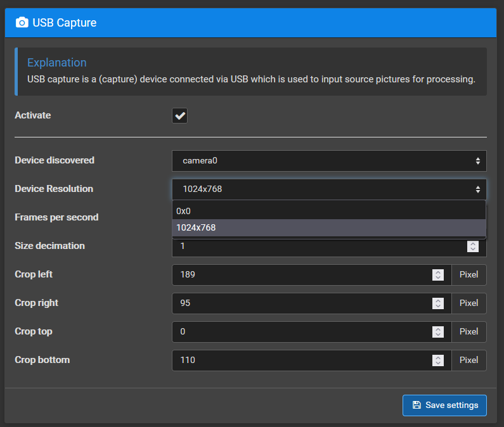
Task: Click the Save settings button
Action: click(x=444, y=405)
